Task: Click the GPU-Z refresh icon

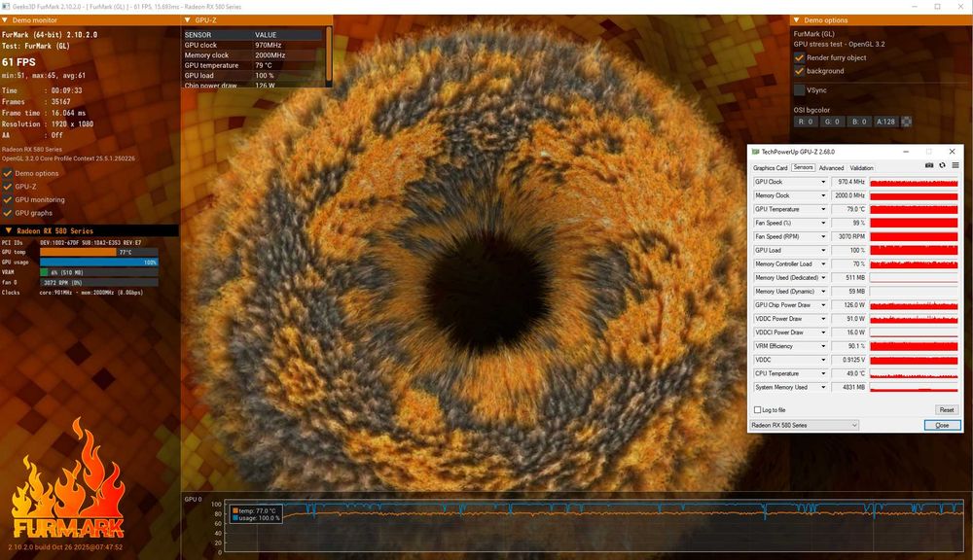Action: tap(942, 165)
